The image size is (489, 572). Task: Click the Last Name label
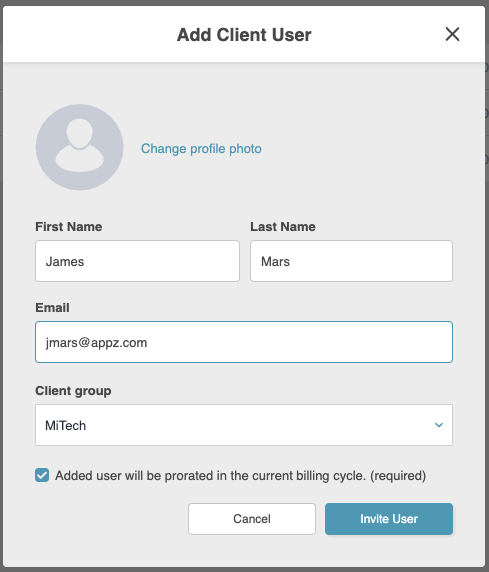(283, 227)
